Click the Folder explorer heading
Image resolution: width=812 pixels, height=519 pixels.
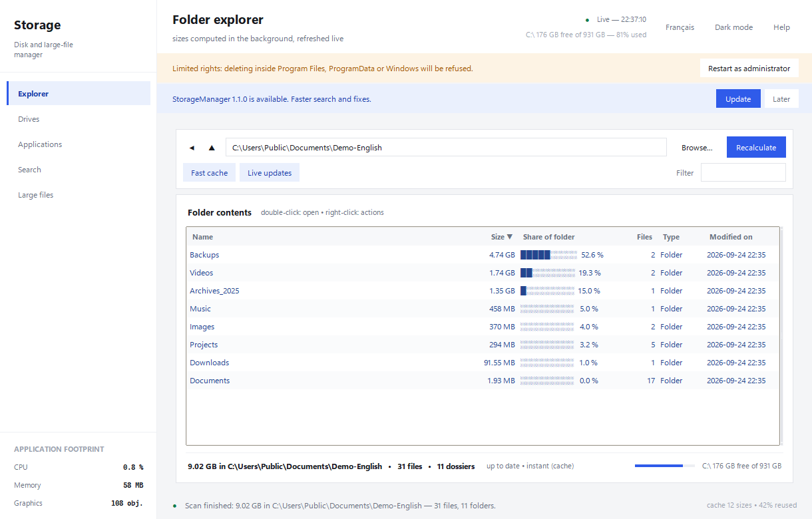tap(218, 20)
